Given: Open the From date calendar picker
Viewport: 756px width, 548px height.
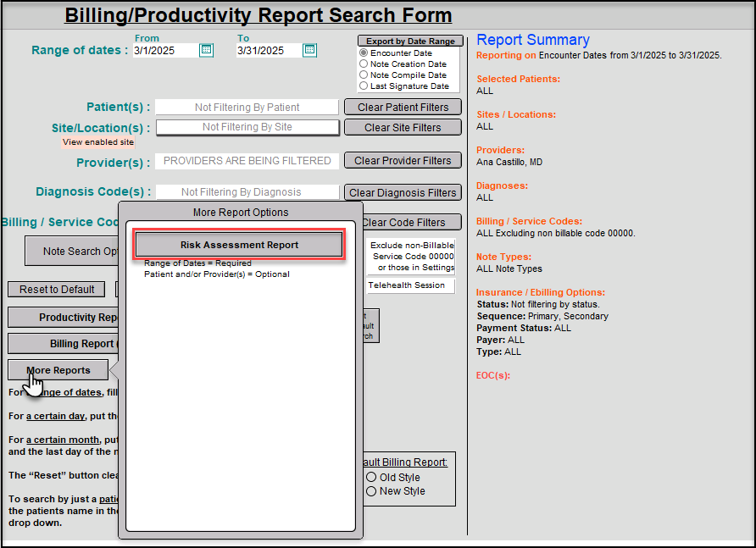Looking at the screenshot, I should (x=205, y=50).
